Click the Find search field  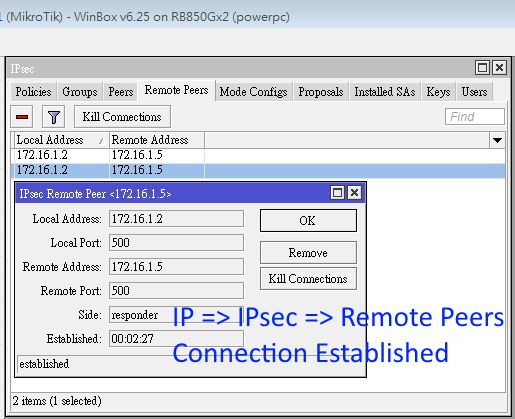pos(475,117)
